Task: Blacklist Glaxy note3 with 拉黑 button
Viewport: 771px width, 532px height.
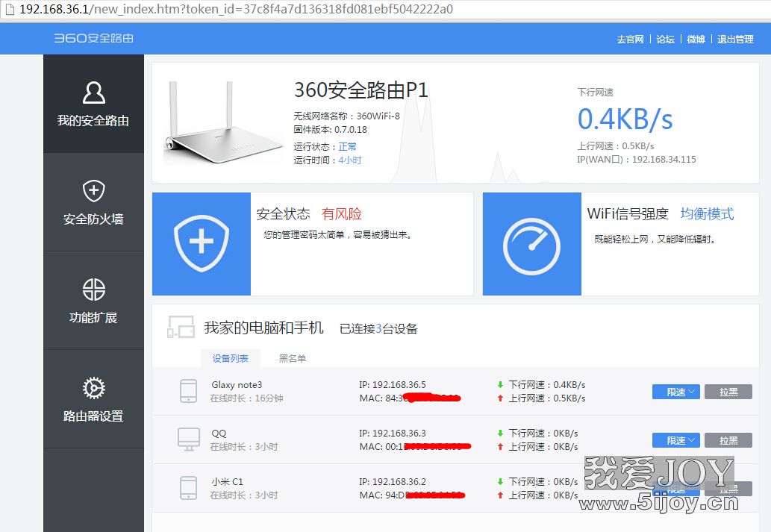Action: point(728,392)
